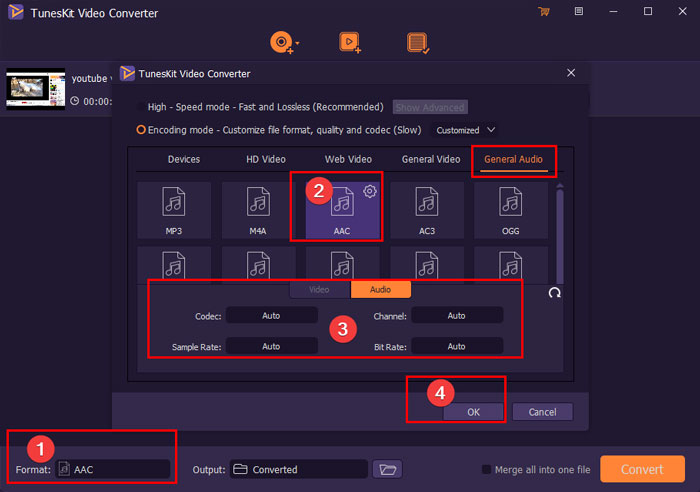The height and width of the screenshot is (492, 700).
Task: Open the main menu icon in title bar
Action: coord(579,11)
